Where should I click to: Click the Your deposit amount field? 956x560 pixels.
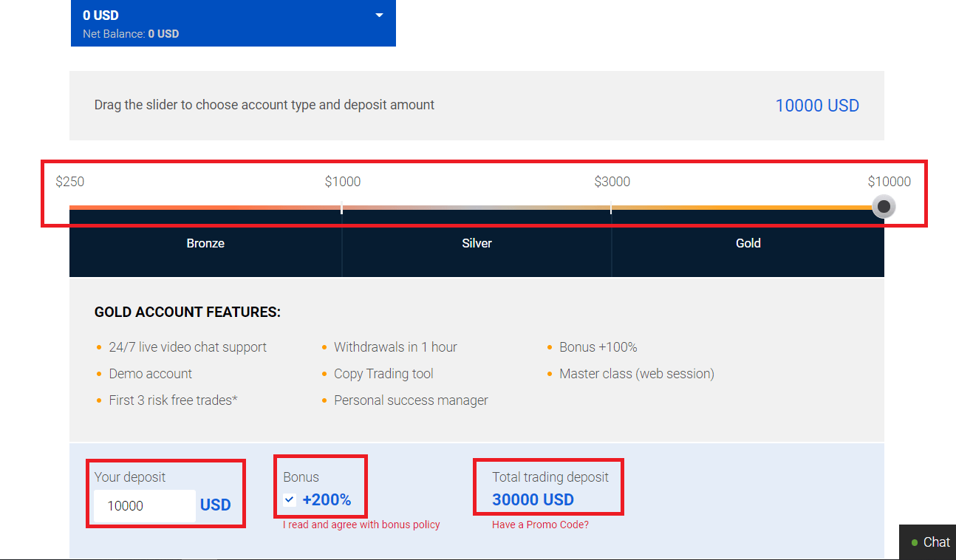[145, 506]
